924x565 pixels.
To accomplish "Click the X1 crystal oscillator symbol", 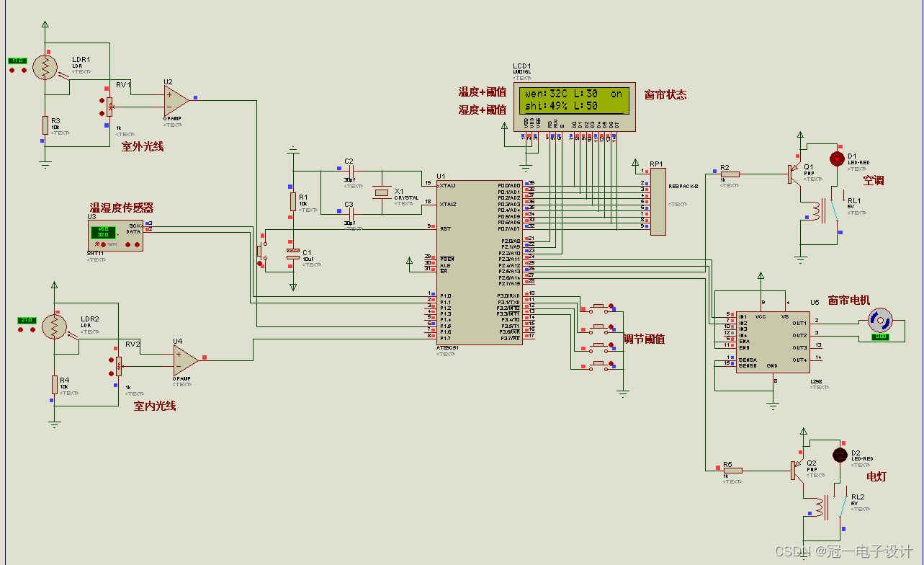I will [x=381, y=192].
